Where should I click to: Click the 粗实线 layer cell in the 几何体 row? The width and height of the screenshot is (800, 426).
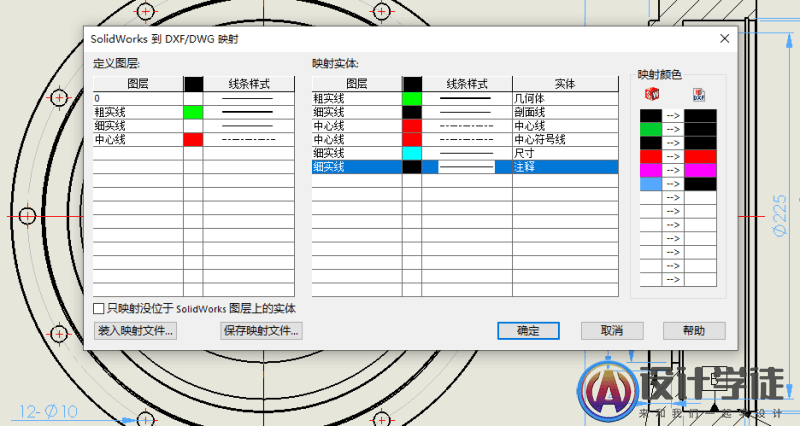pyautogui.click(x=357, y=98)
